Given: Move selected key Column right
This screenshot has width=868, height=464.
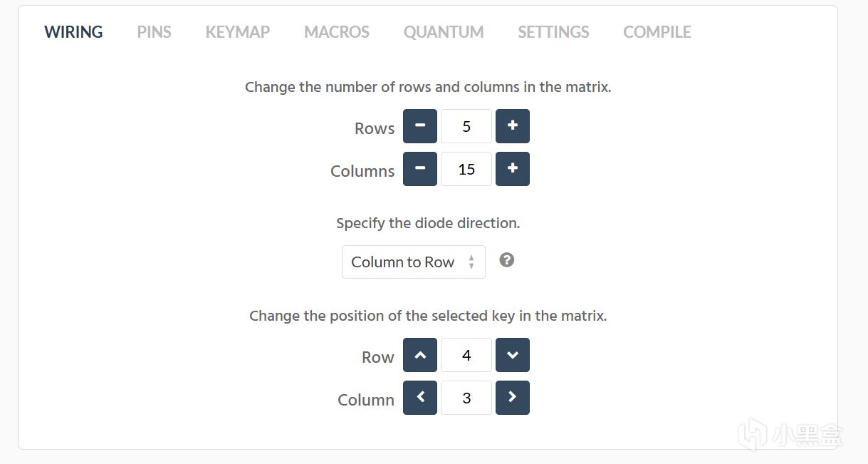Looking at the screenshot, I should coord(513,398).
